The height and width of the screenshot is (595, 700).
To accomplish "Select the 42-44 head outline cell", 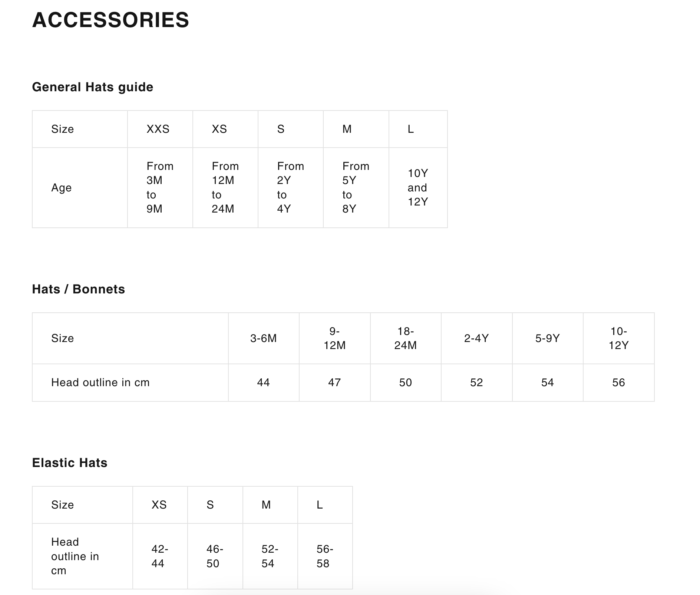I will pyautogui.click(x=160, y=556).
